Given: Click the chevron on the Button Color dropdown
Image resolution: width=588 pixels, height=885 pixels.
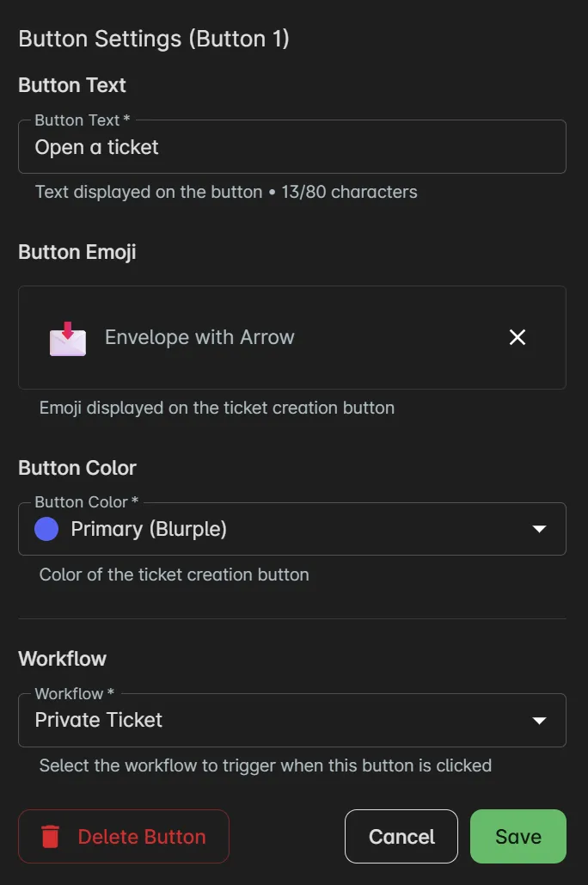Looking at the screenshot, I should (x=540, y=529).
